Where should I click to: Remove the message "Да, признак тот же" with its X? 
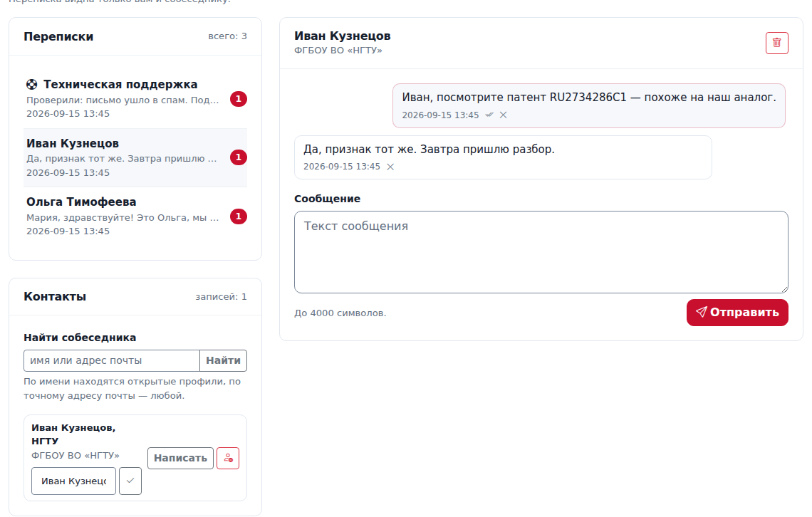[x=390, y=167]
